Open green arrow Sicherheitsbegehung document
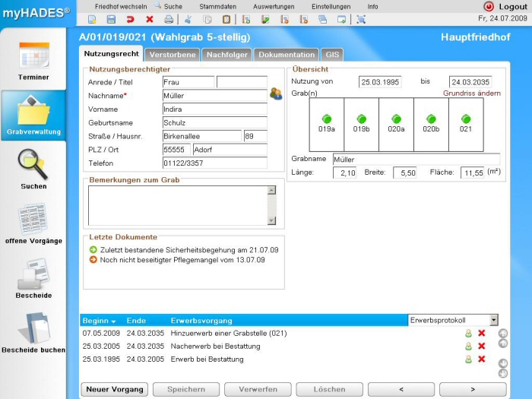The height and width of the screenshot is (399, 532). [93, 250]
